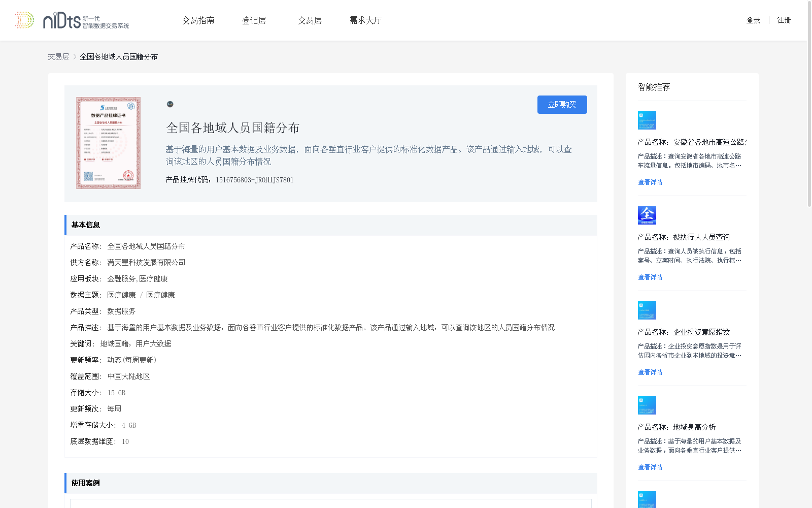Click 更新频次 value 每周

point(114,409)
